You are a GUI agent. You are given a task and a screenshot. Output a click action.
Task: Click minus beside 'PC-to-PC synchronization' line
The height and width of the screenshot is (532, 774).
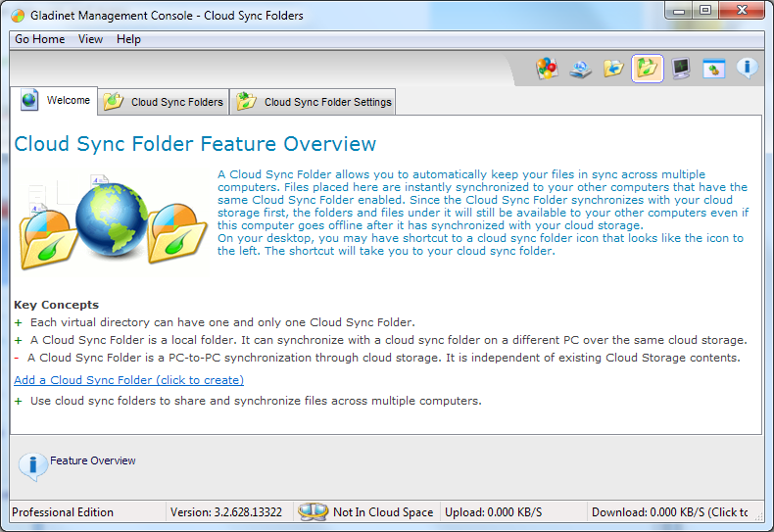[x=17, y=358]
